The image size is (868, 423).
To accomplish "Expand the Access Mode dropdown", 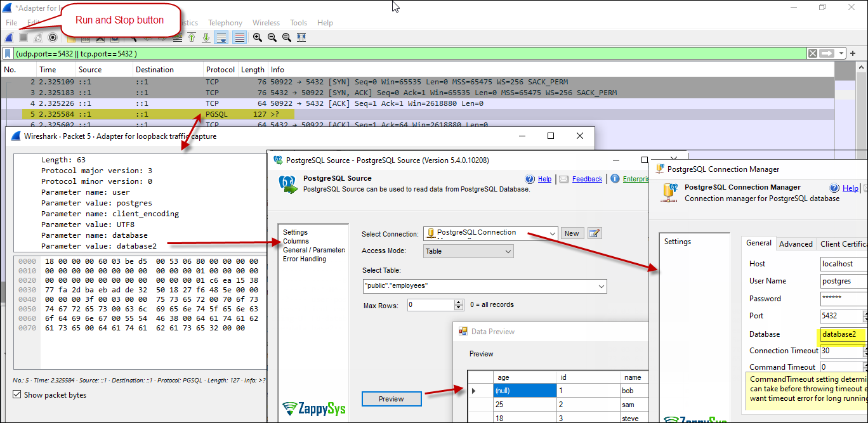I will pos(508,251).
